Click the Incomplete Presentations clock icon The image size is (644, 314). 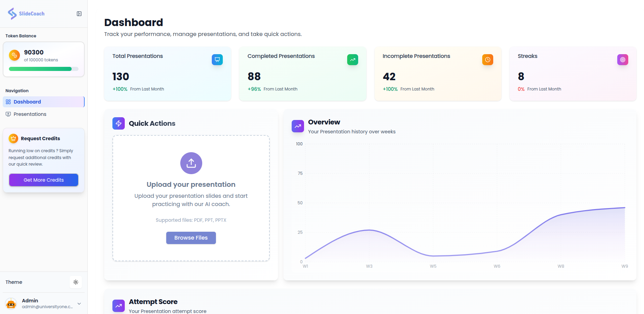point(487,60)
